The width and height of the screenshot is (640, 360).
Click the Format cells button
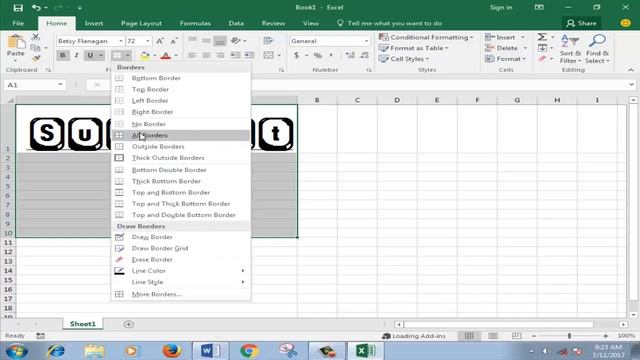(505, 59)
